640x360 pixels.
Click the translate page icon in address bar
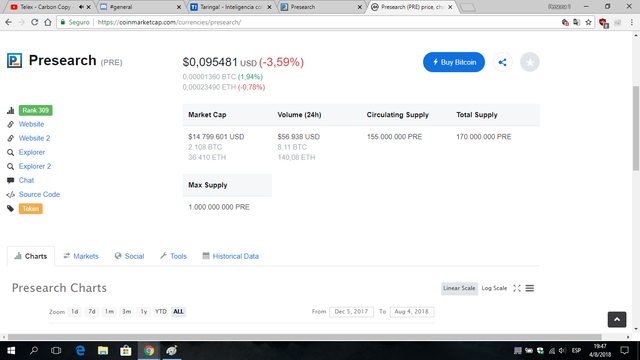pos(576,22)
